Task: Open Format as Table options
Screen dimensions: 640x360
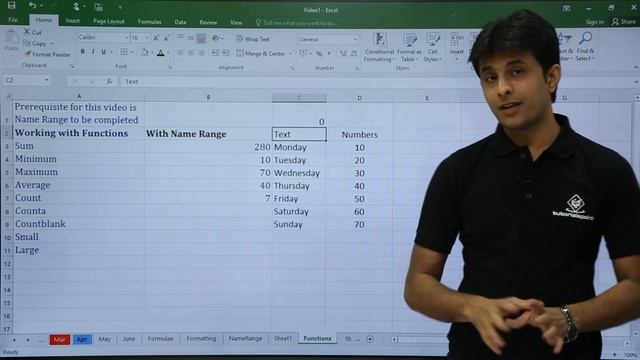Action: tap(409, 47)
